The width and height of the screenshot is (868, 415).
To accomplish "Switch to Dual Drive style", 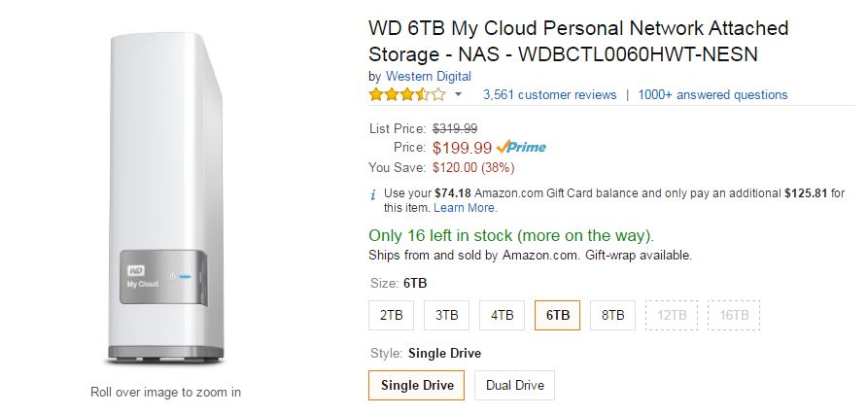I will click(515, 386).
